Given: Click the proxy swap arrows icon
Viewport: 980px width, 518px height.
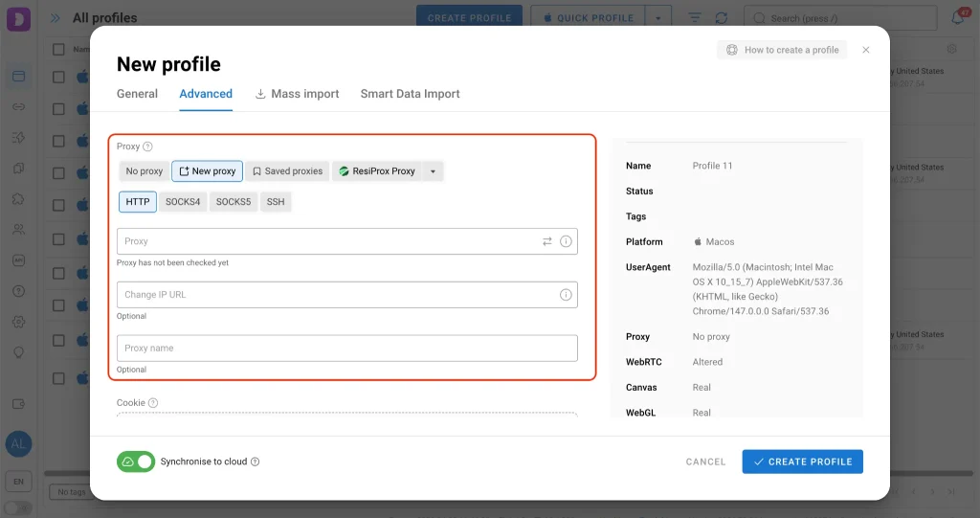Looking at the screenshot, I should [x=547, y=241].
